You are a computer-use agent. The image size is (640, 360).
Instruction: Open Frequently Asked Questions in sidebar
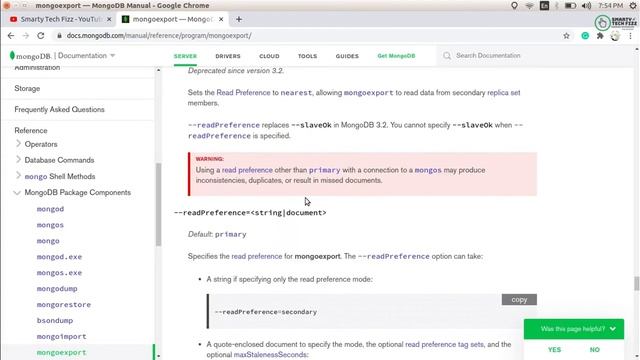click(60, 109)
